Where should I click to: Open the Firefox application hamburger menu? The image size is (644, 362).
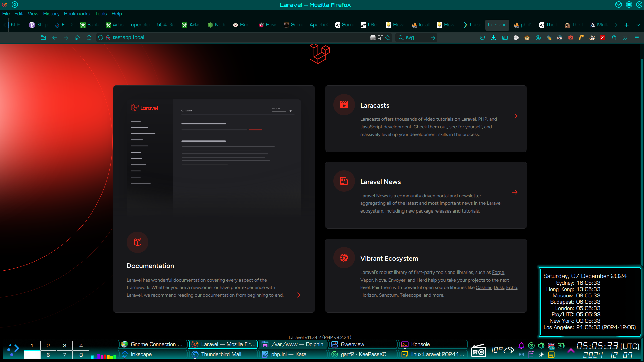coord(636,38)
